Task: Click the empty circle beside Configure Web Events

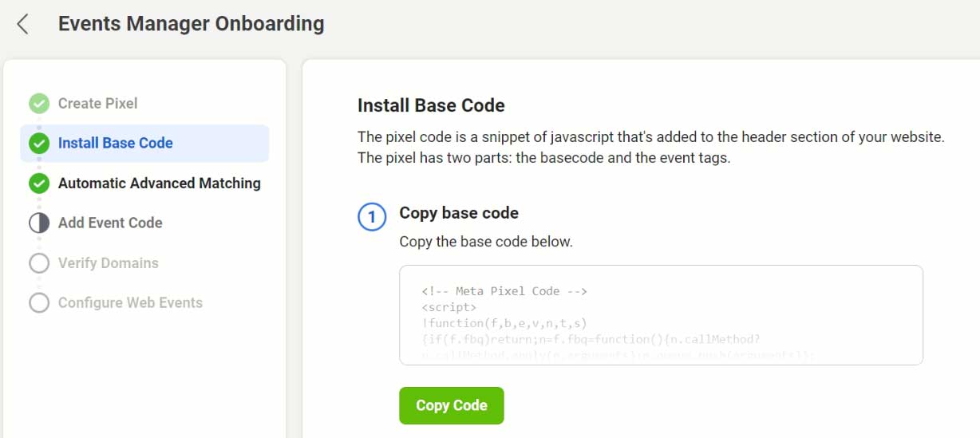Action: pyautogui.click(x=39, y=303)
